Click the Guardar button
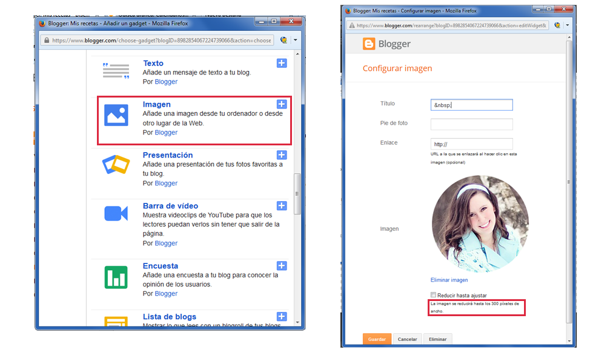Screen dimensions: 610x364 [x=377, y=339]
